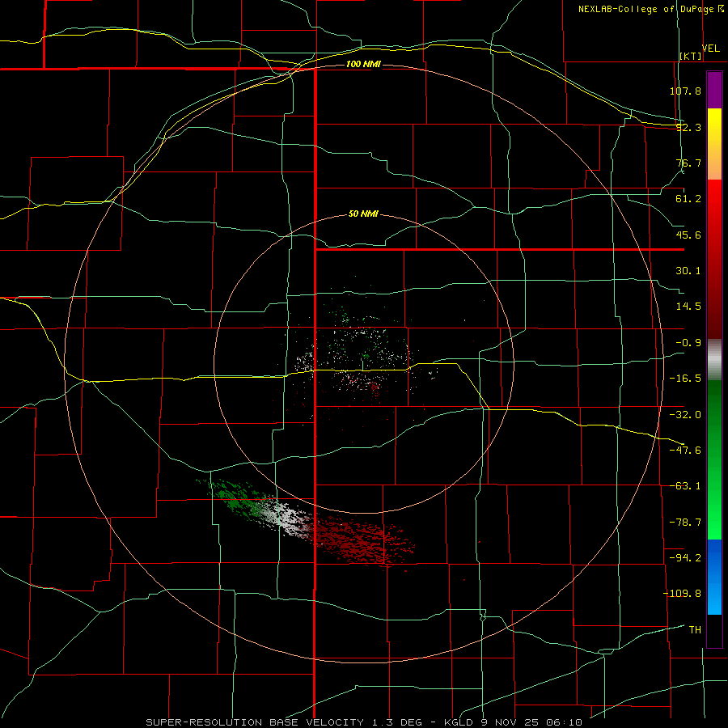This screenshot has width=728, height=728.
Task: Click the 45.6 velocity scale value
Action: (x=688, y=235)
